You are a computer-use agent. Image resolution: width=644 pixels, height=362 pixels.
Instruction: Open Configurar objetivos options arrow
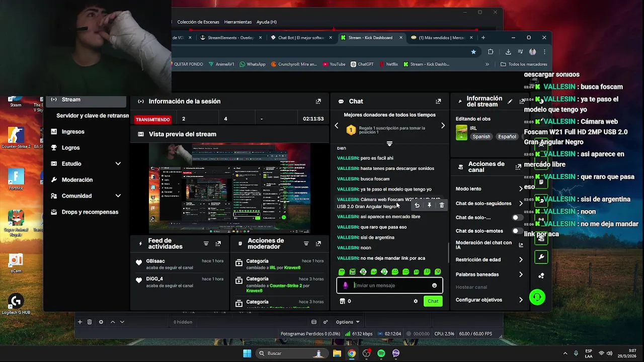tap(521, 300)
